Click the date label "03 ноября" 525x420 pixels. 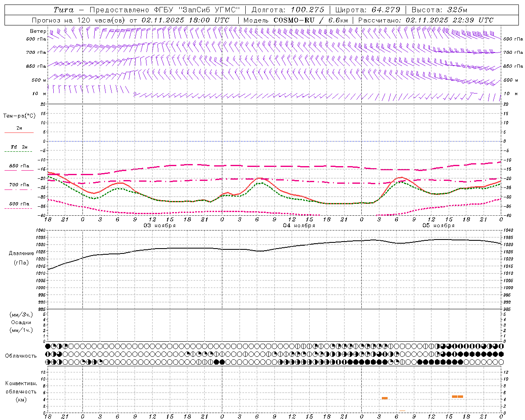[x=160, y=226]
